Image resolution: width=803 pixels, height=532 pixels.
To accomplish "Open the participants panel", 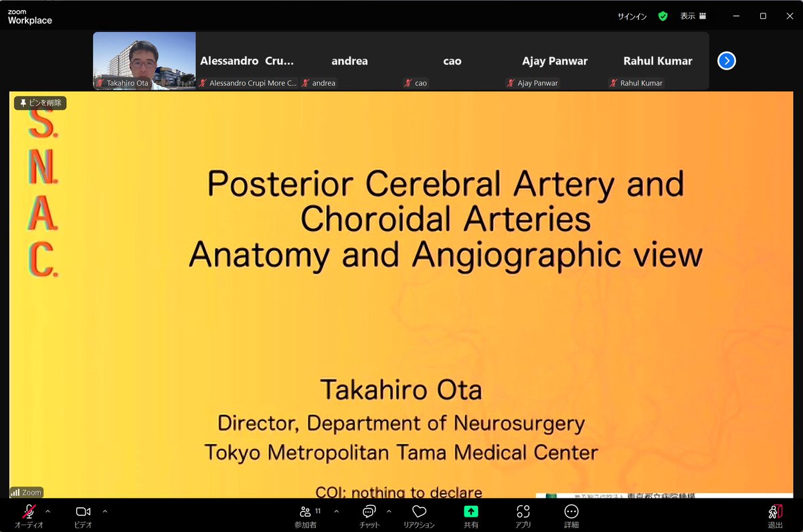I will (306, 516).
